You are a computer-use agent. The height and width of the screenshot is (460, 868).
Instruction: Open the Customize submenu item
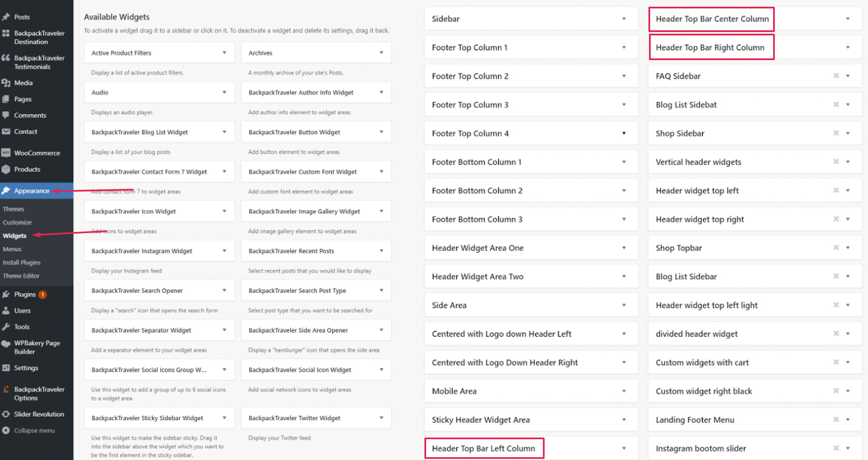[17, 222]
